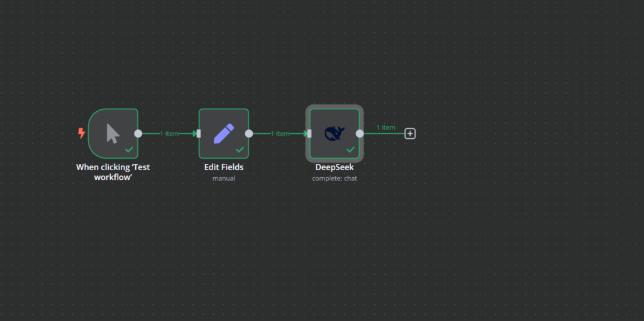644x321 pixels.
Task: Click the DeepSeek output connector dot
Action: (x=360, y=133)
